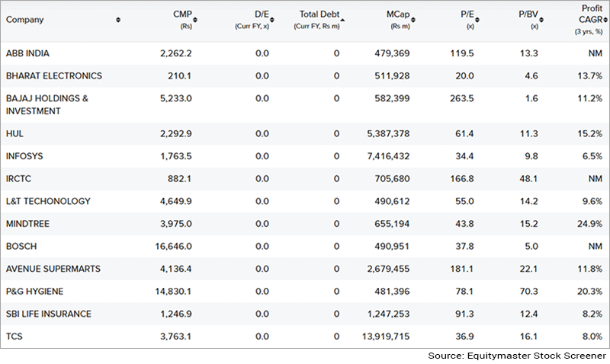Click the Company column header label
The width and height of the screenshot is (610, 364).
pos(24,20)
